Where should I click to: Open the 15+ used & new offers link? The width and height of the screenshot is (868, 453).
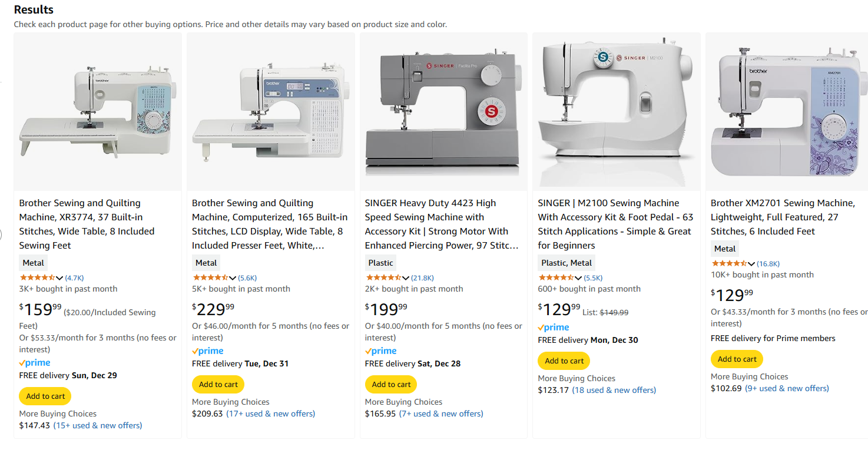[x=98, y=425]
